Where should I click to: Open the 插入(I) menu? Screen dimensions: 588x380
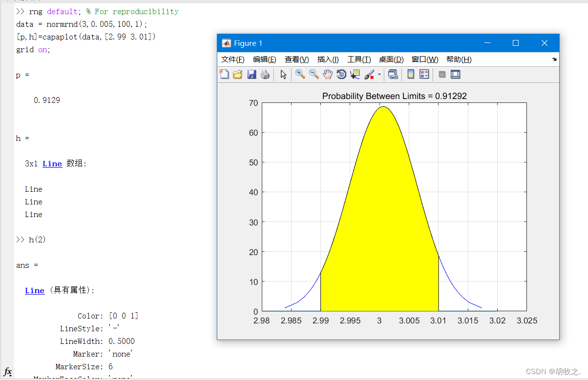(328, 59)
